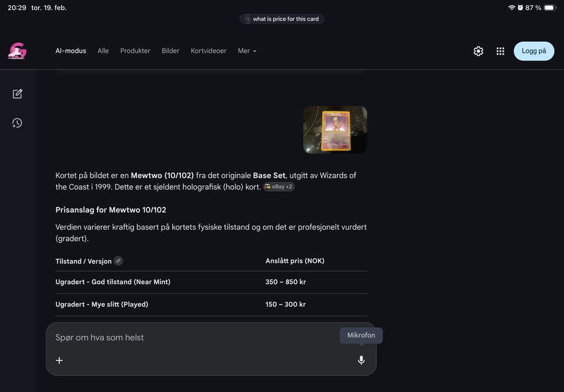Select the 'Ugradert - Mye slitt (Played)' row
This screenshot has width=564, height=392.
pyautogui.click(x=211, y=304)
